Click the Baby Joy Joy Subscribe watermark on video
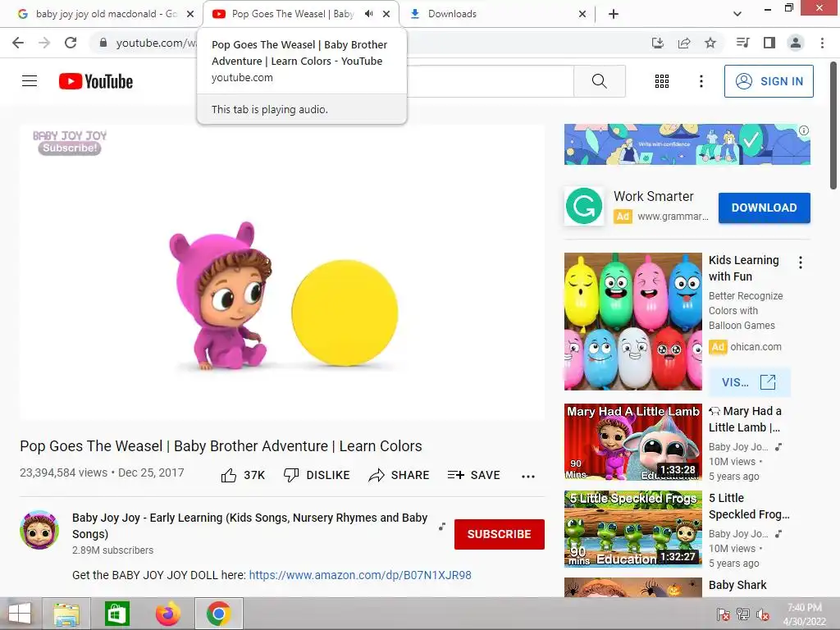This screenshot has height=630, width=840. click(70, 143)
